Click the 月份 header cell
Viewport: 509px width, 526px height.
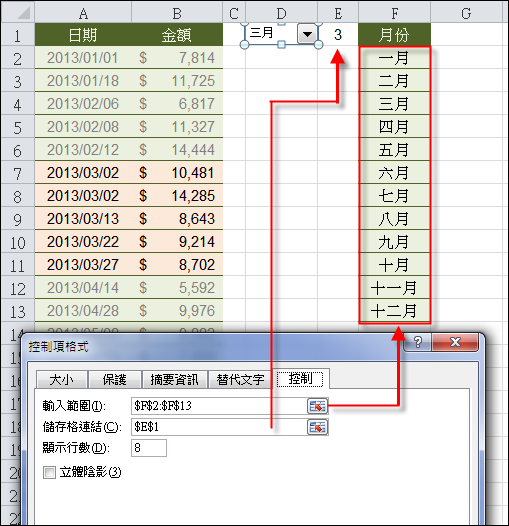pyautogui.click(x=394, y=35)
